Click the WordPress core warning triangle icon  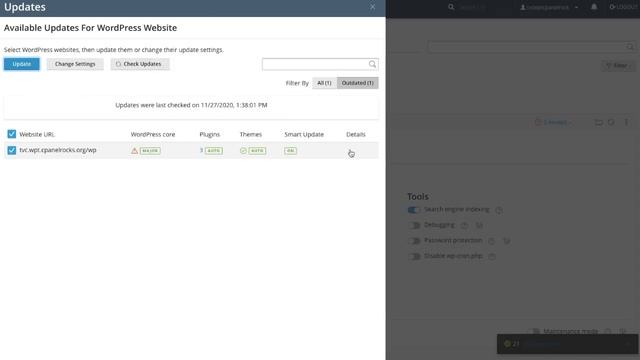(134, 151)
